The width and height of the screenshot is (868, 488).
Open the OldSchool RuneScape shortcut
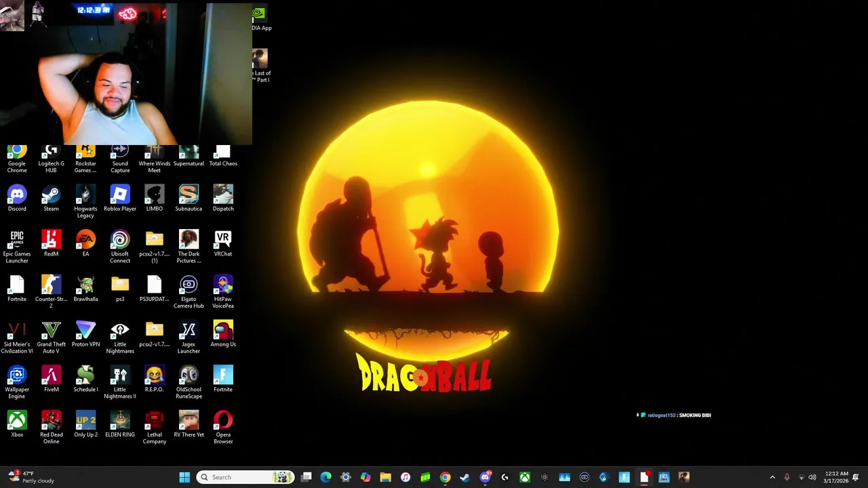[189, 382]
